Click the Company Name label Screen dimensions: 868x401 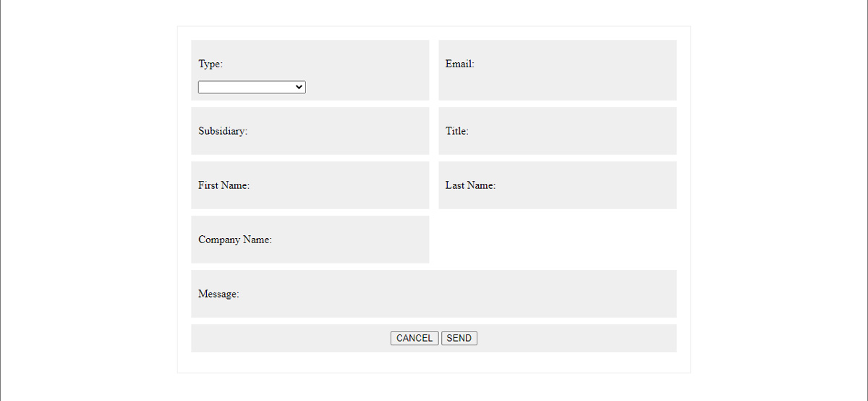tap(235, 240)
